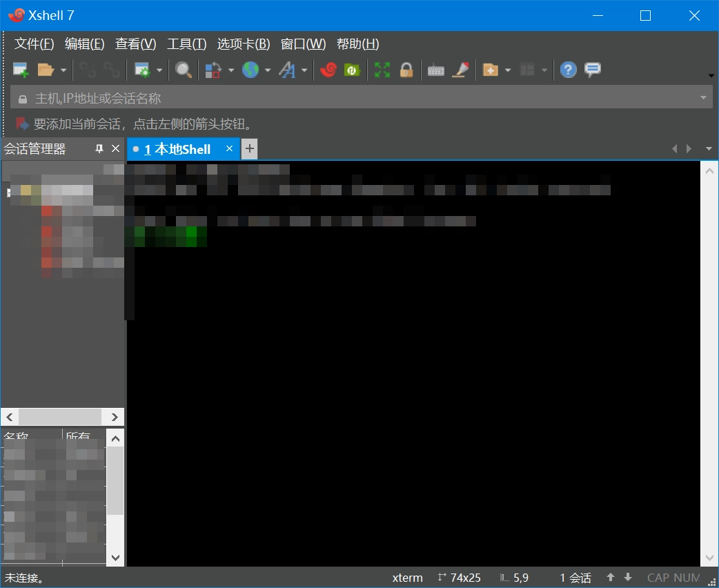Click the status bar up arrow icon
The height and width of the screenshot is (588, 719).
[611, 578]
